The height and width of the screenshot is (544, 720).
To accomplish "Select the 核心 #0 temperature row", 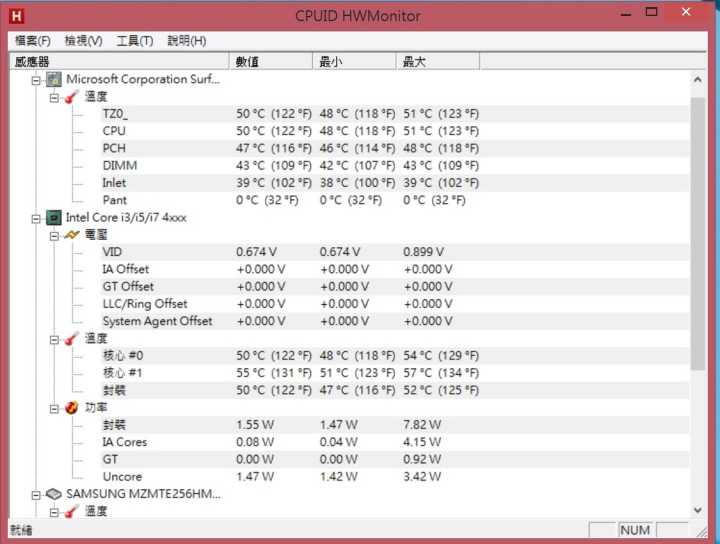I will [395, 356].
